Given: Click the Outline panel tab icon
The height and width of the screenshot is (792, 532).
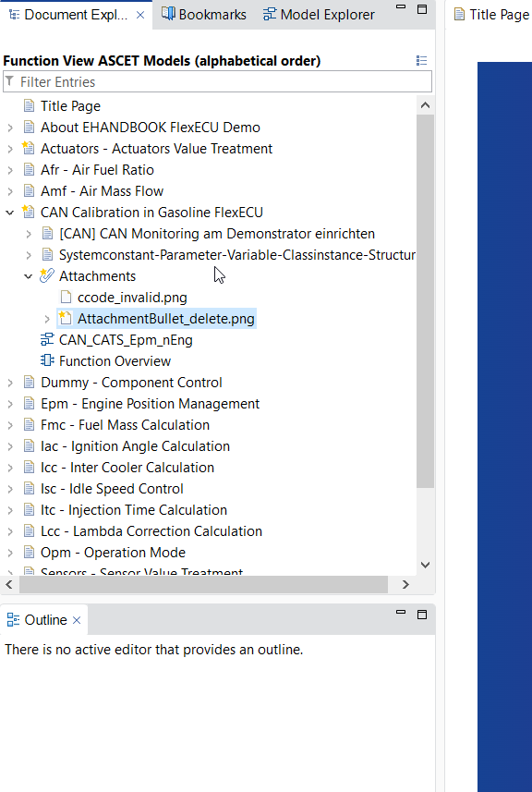Looking at the screenshot, I should [14, 620].
